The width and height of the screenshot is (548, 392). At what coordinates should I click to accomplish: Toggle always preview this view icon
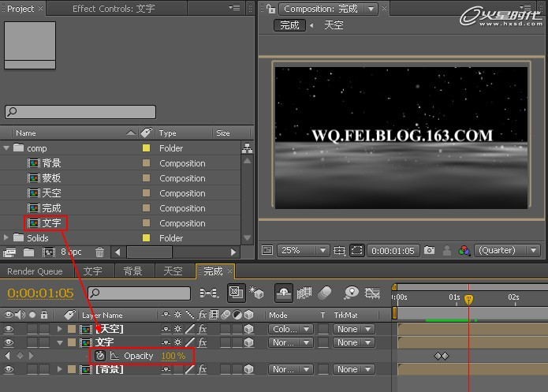coord(267,250)
